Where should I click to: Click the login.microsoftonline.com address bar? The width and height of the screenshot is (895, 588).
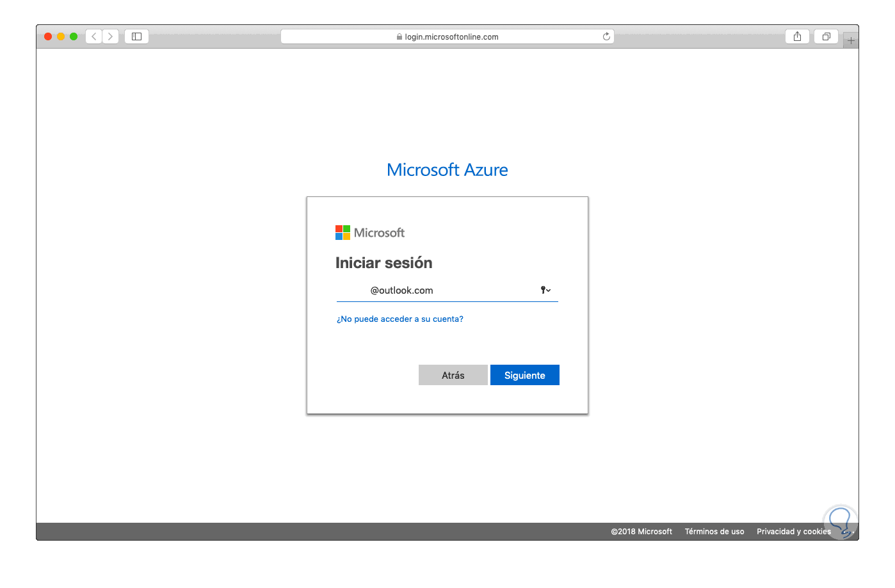tap(447, 36)
